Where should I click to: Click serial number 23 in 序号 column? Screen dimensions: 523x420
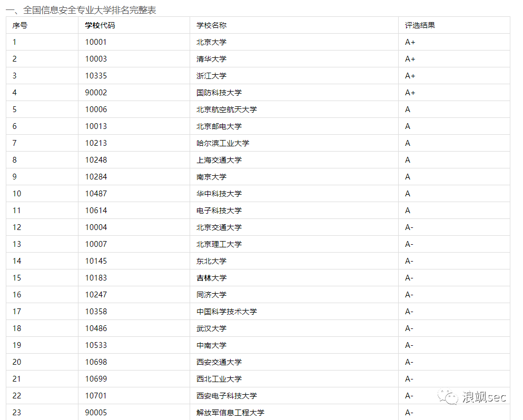tap(17, 413)
